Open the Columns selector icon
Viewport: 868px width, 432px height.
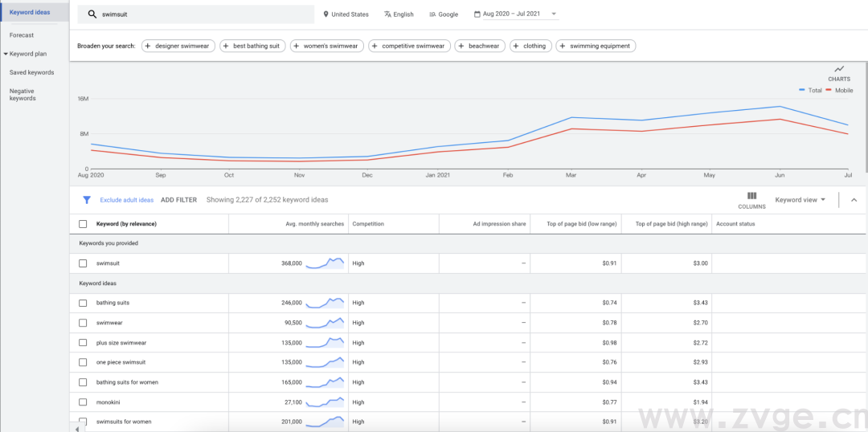(751, 196)
